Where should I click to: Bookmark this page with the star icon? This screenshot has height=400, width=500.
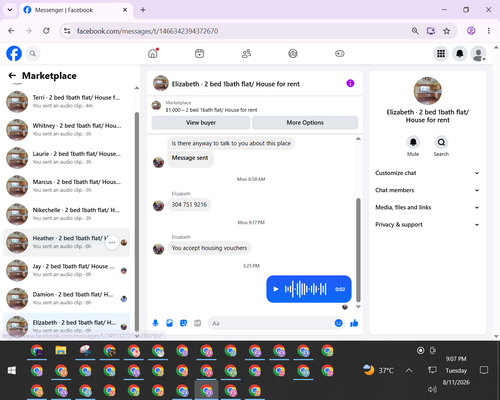pyautogui.click(x=447, y=31)
